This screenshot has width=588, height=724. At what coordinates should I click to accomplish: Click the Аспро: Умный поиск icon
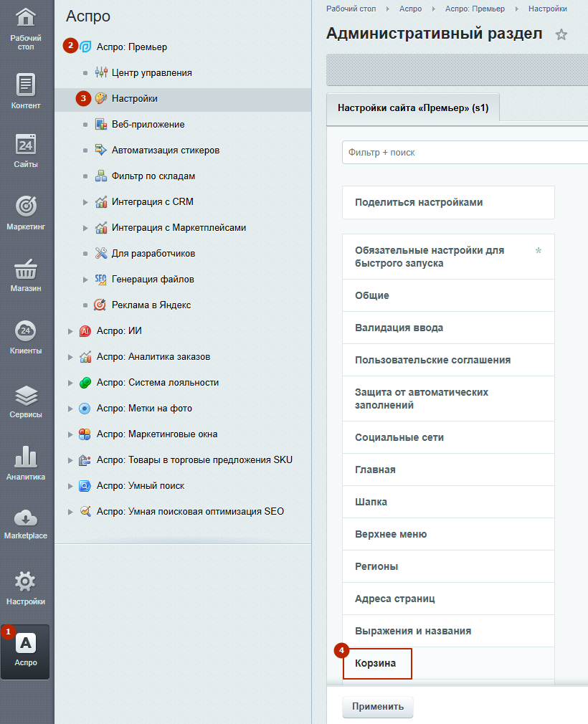pyautogui.click(x=85, y=486)
